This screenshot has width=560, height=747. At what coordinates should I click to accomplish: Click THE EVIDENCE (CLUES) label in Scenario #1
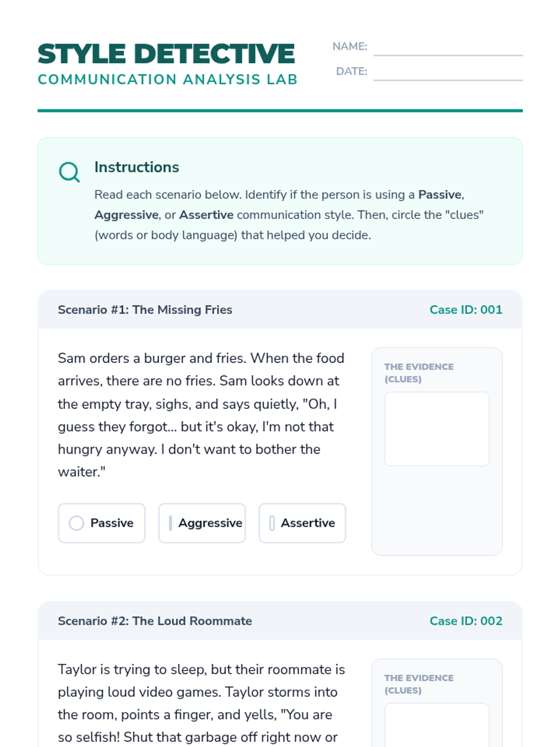coord(419,373)
